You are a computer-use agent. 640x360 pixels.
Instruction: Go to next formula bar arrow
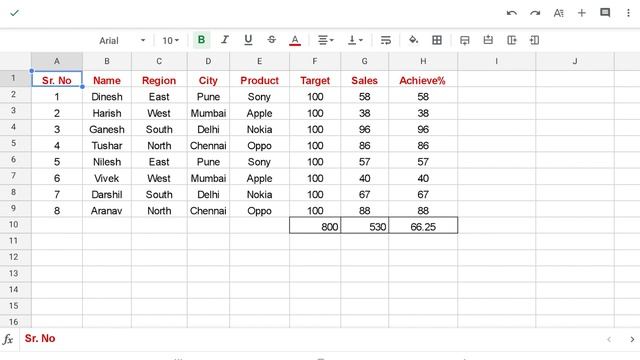(632, 339)
